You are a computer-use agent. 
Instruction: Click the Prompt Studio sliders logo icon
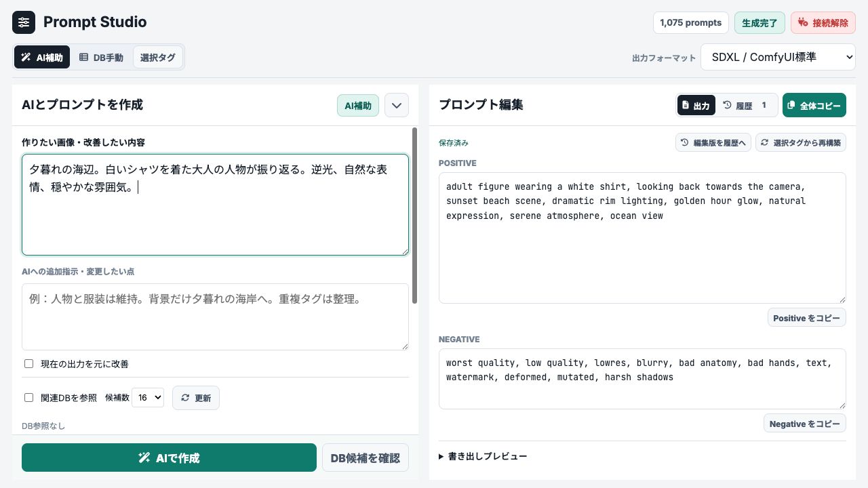pos(24,22)
